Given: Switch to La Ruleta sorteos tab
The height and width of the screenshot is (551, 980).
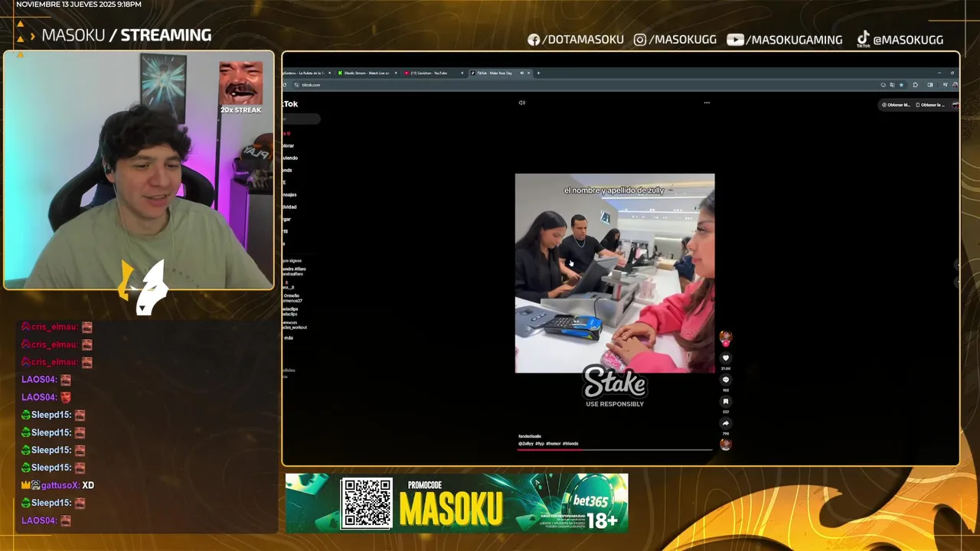Looking at the screenshot, I should [x=306, y=73].
